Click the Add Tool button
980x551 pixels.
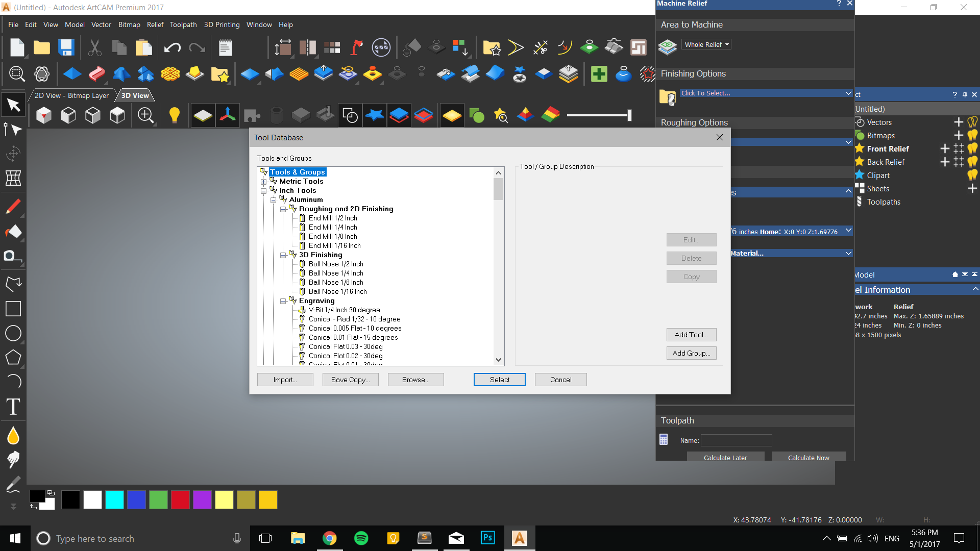(691, 335)
